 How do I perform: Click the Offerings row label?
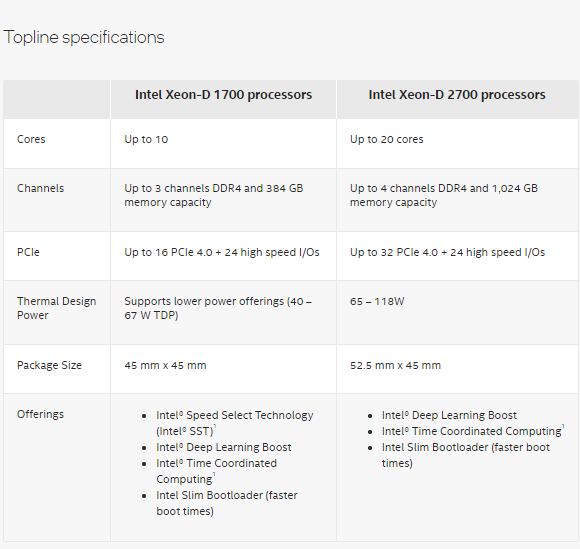click(40, 414)
